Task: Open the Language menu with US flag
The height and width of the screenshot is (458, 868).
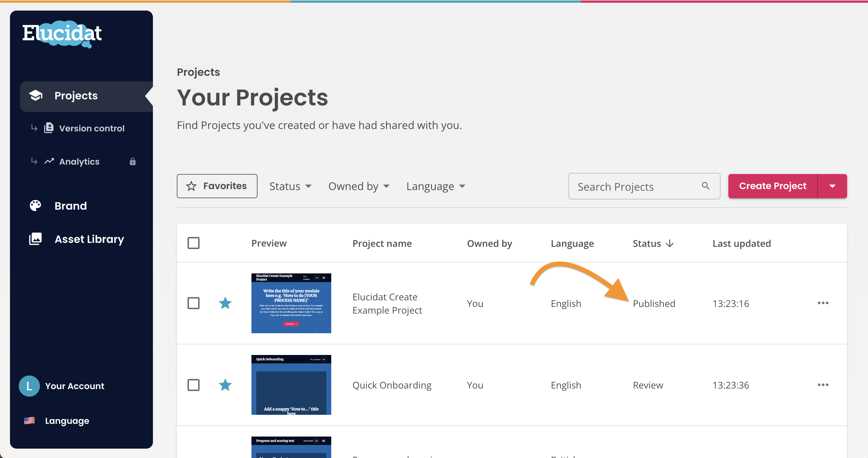Action: (x=66, y=421)
